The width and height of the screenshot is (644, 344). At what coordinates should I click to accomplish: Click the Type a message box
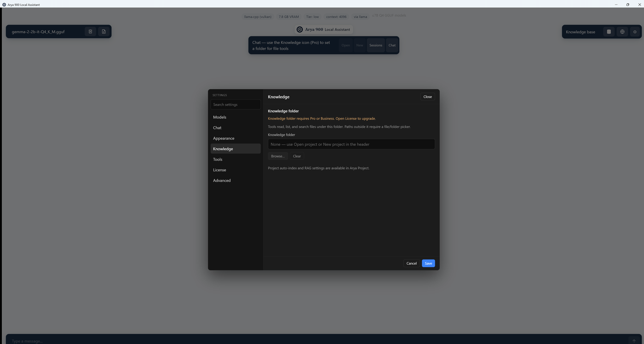point(317,341)
